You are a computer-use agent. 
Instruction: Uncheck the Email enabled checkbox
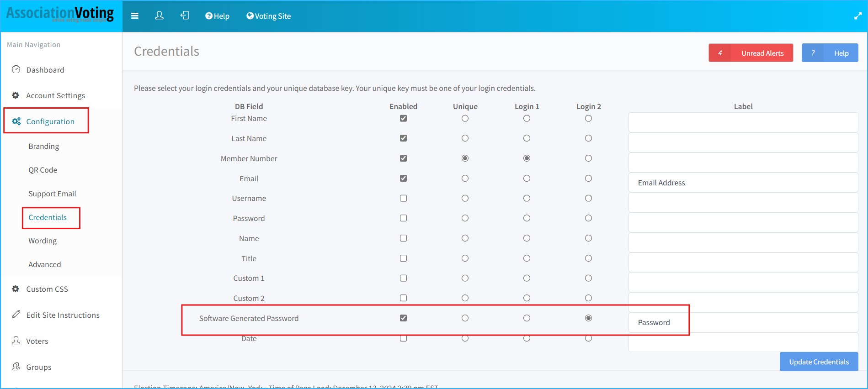[403, 179]
